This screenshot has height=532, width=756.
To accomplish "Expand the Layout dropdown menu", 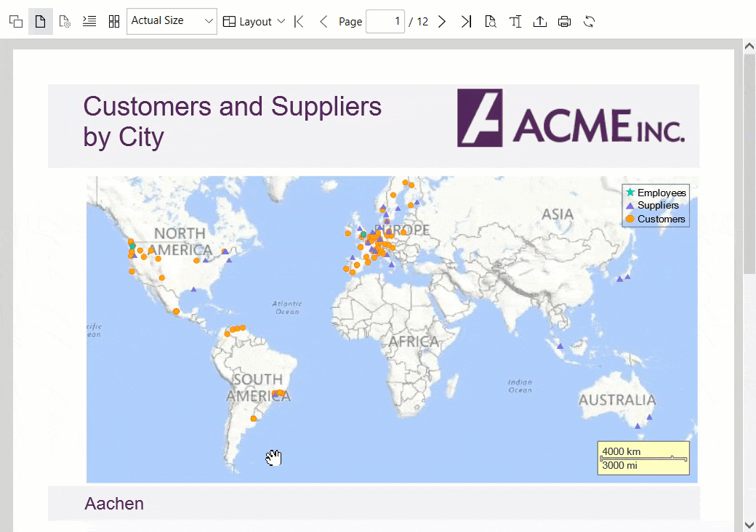I will click(x=254, y=22).
